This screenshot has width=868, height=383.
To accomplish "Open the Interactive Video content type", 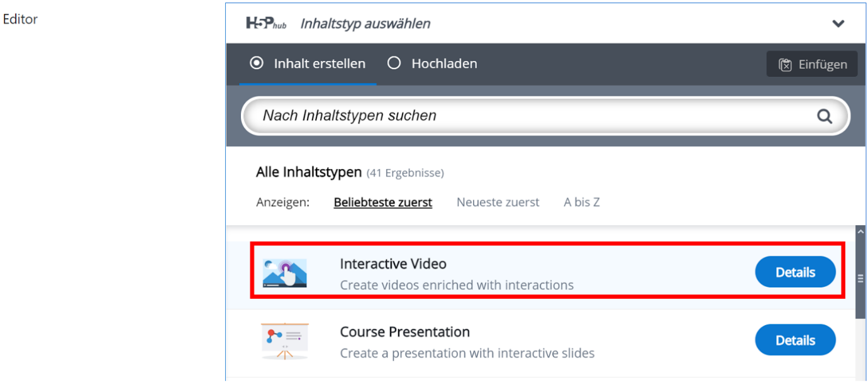I will (x=392, y=264).
